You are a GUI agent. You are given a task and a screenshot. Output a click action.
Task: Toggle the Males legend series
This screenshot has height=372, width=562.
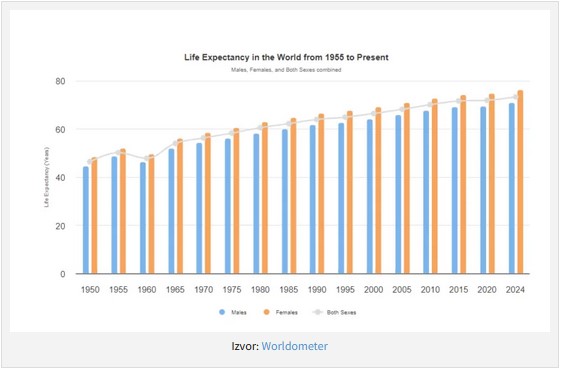tap(233, 312)
